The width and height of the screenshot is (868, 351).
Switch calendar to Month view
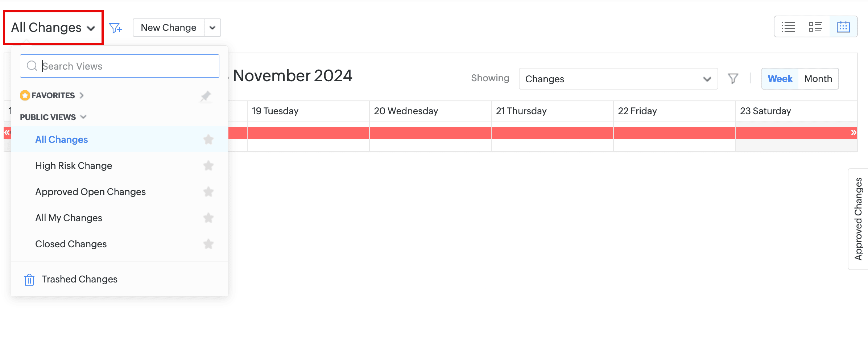point(818,79)
